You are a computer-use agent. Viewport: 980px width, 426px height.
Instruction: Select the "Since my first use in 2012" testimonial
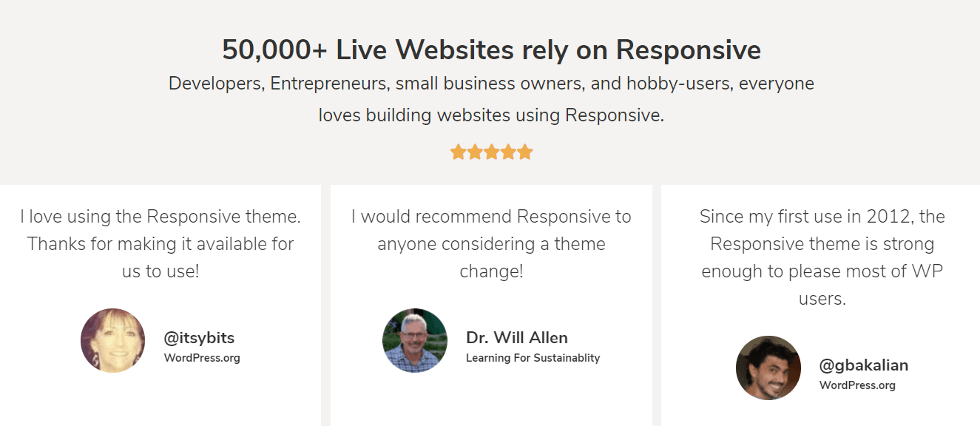822,257
